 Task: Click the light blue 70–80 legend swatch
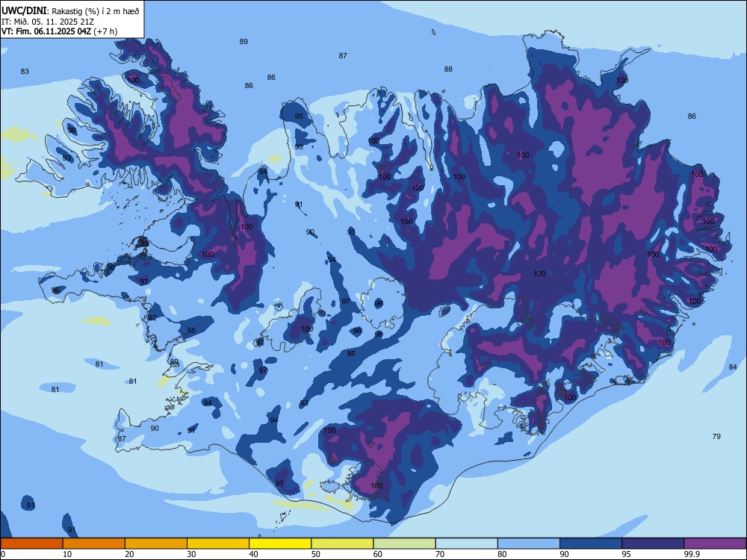click(466, 544)
